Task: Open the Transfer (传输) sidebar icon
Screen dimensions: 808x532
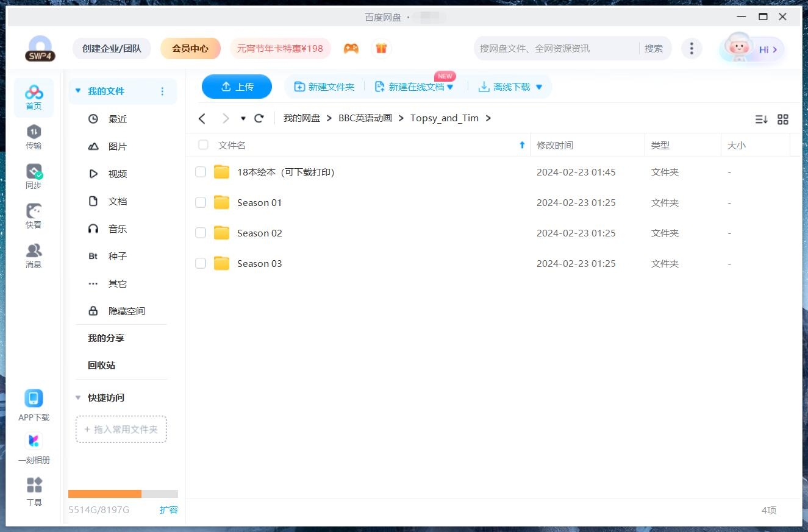Action: 34,137
